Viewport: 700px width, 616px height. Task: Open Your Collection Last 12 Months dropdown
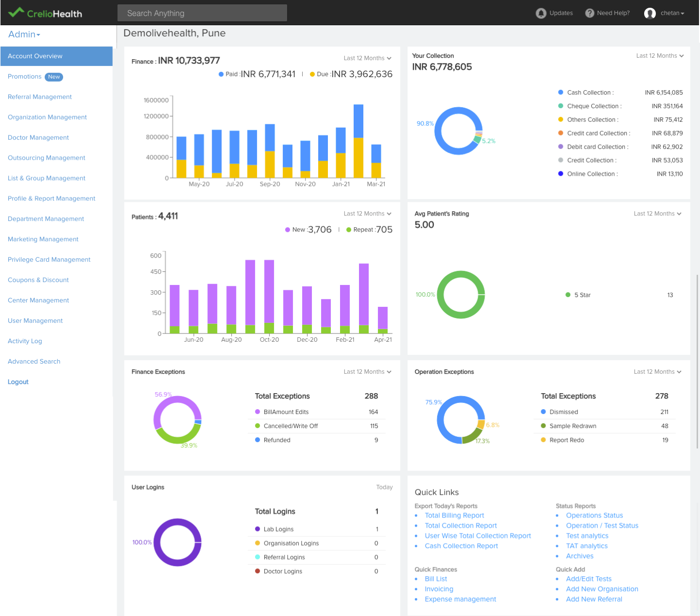(660, 56)
